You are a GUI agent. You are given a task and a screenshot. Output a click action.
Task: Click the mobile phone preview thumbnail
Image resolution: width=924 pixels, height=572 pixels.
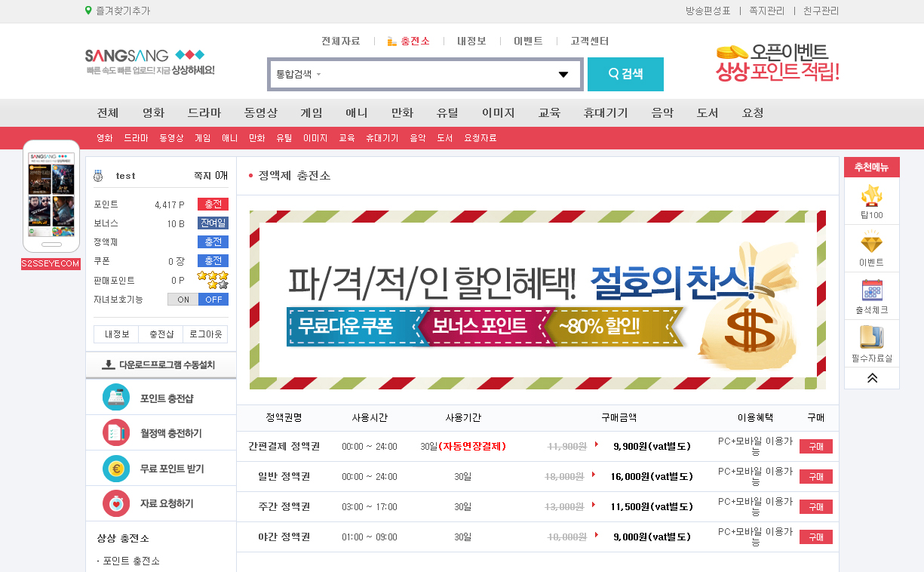[x=51, y=196]
